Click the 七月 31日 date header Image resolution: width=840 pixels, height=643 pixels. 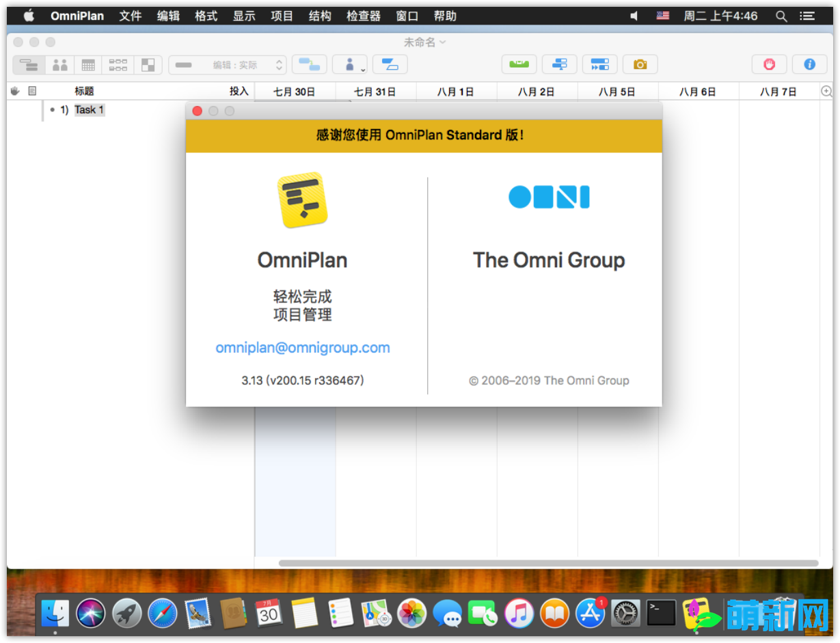pos(375,92)
